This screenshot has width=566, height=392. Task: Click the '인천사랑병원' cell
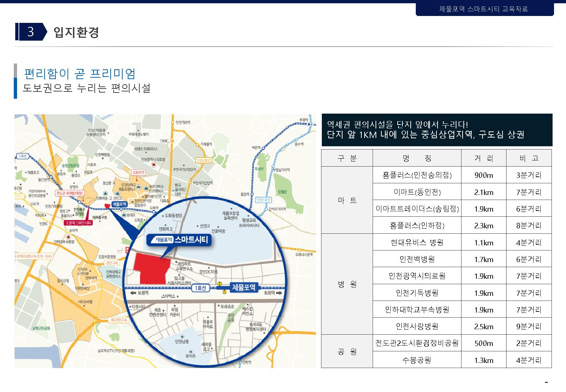coord(417,326)
